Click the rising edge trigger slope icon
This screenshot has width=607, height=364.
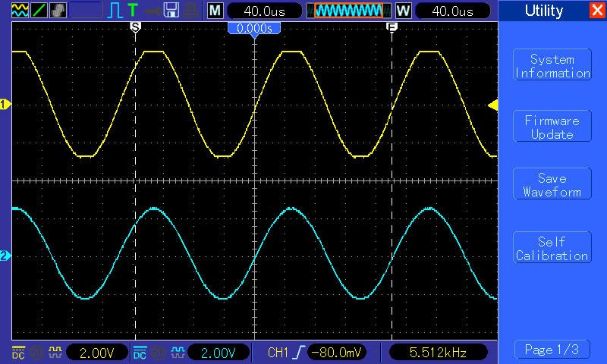pos(298,353)
